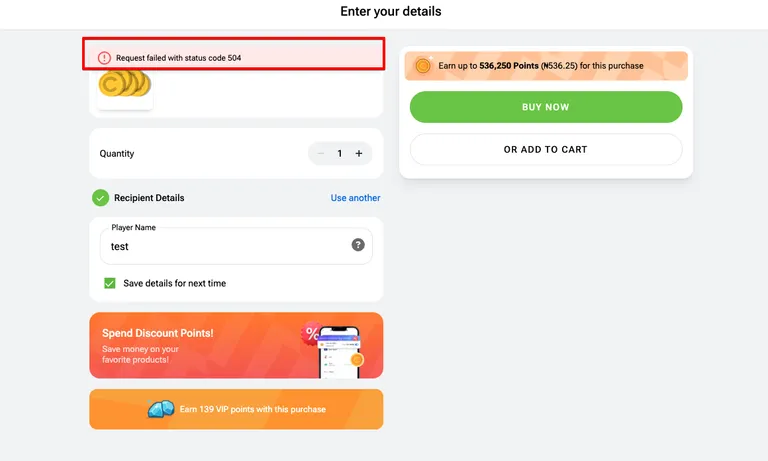Click the orange points coin icon

[x=422, y=66]
